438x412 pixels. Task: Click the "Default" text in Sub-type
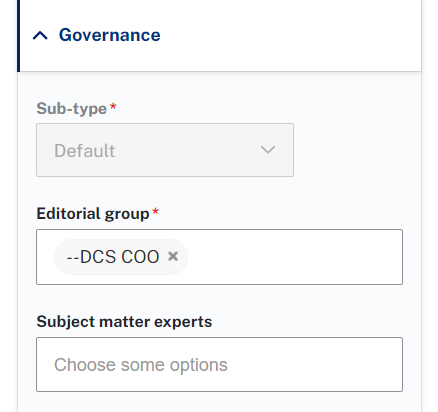[85, 151]
